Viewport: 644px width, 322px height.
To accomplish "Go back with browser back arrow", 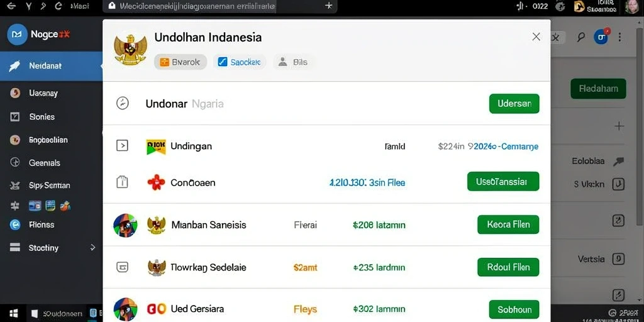I will tap(11, 6).
